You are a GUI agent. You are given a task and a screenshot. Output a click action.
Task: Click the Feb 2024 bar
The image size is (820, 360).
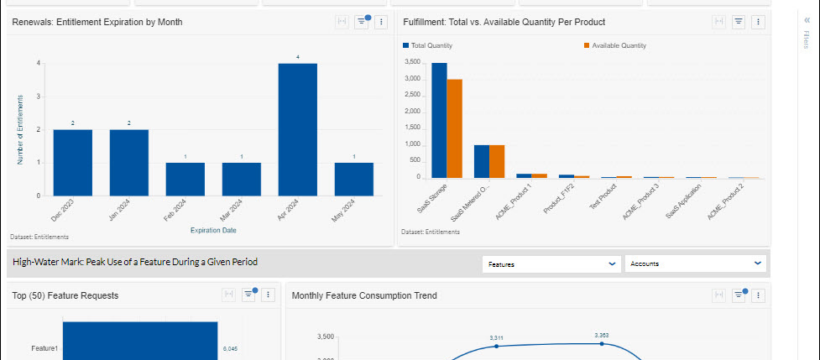(x=185, y=179)
